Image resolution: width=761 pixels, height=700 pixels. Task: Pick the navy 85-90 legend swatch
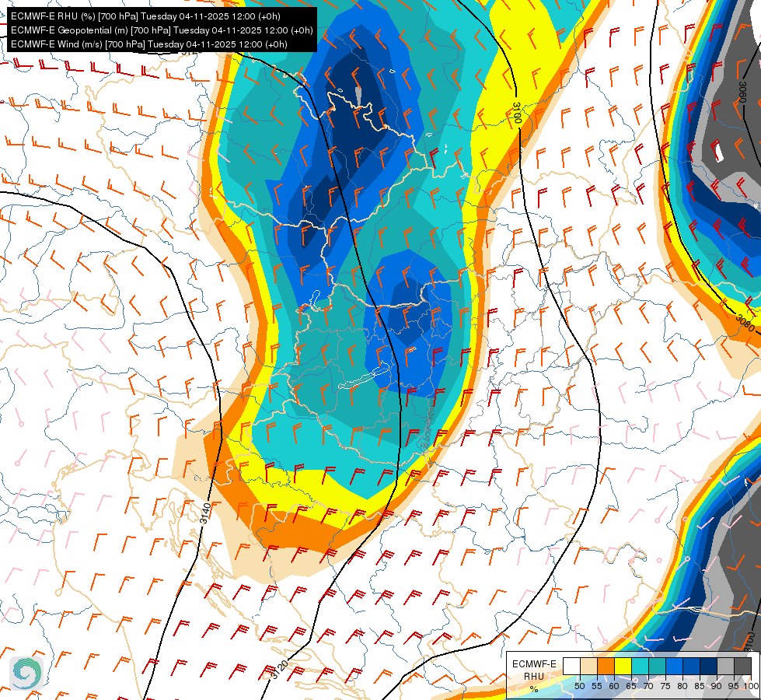[x=709, y=666]
